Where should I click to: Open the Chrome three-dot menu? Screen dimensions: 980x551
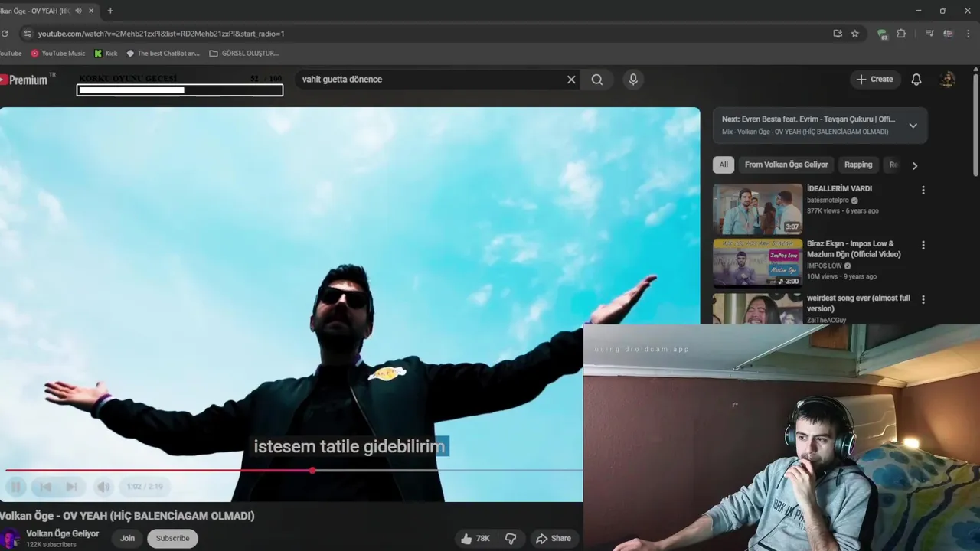pyautogui.click(x=969, y=34)
